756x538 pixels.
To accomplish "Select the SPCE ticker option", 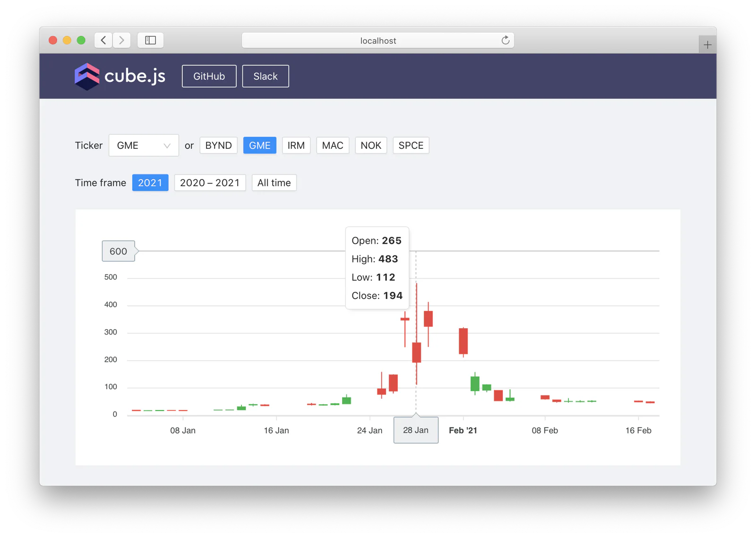I will pos(411,145).
